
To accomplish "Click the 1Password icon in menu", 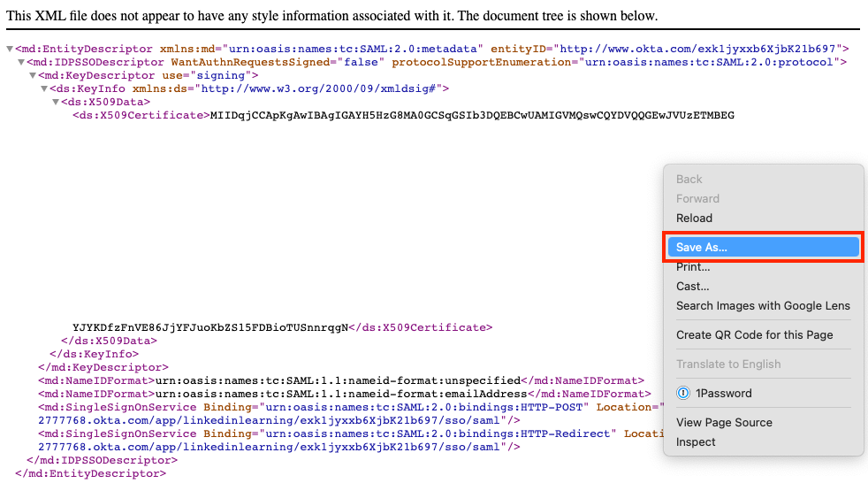I will (x=683, y=394).
